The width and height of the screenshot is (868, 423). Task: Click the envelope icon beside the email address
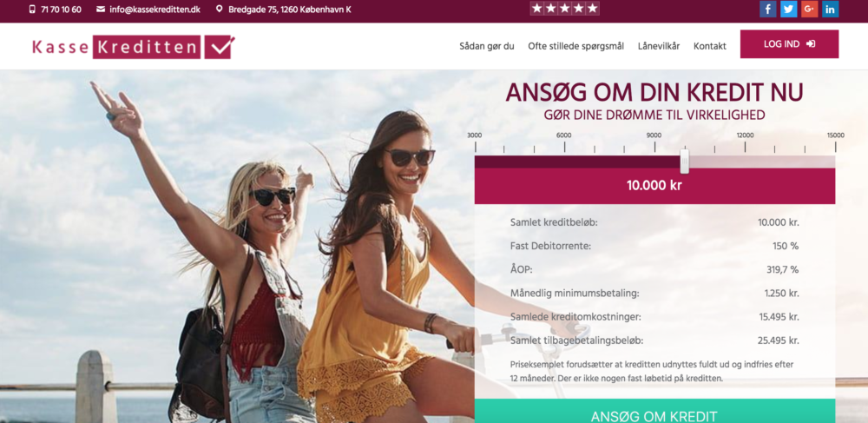pyautogui.click(x=100, y=10)
